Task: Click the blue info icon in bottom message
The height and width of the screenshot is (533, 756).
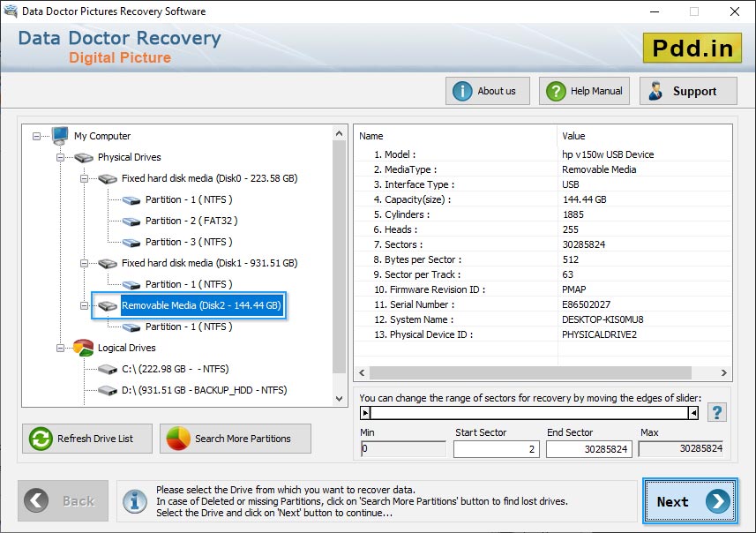Action: pyautogui.click(x=134, y=501)
